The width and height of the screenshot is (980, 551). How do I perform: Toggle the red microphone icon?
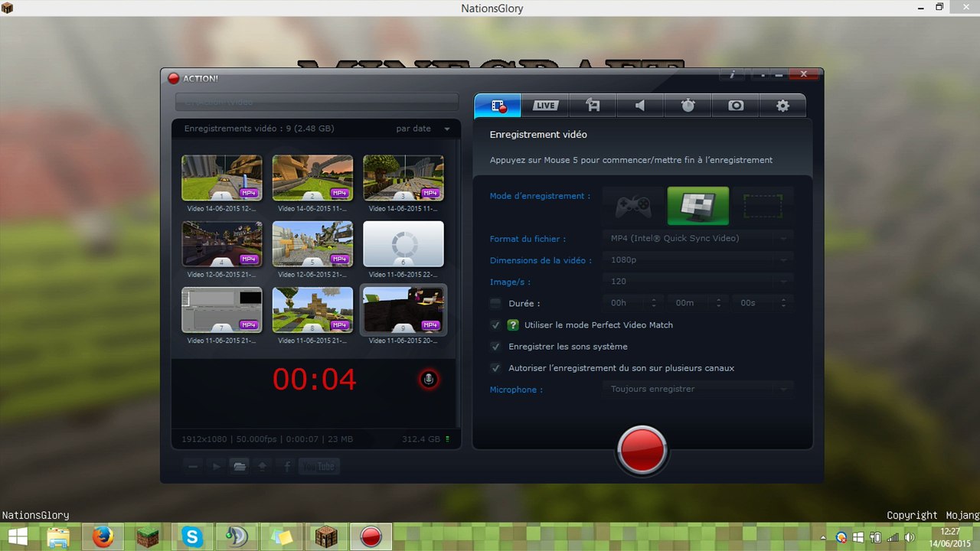click(429, 379)
